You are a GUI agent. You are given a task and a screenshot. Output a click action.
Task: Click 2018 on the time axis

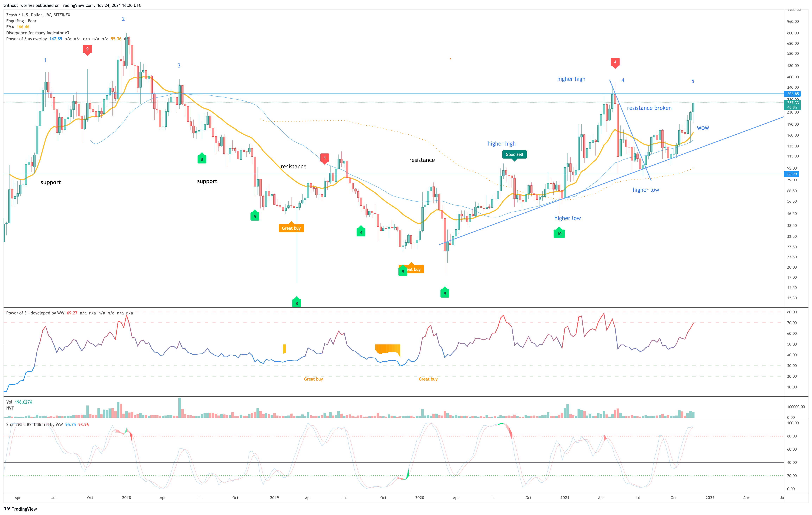(126, 498)
